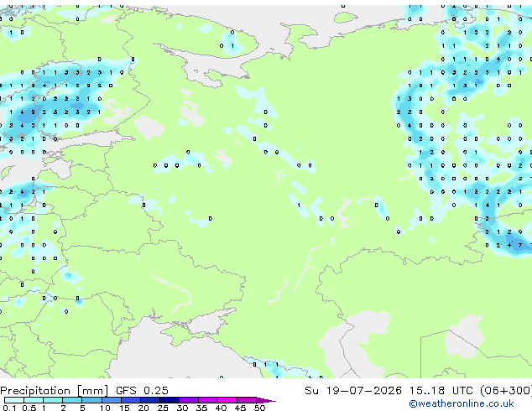Click the above-50 mm arrow-tip swatch
Image resolution: width=532 pixels, height=411 pixels.
click(266, 400)
